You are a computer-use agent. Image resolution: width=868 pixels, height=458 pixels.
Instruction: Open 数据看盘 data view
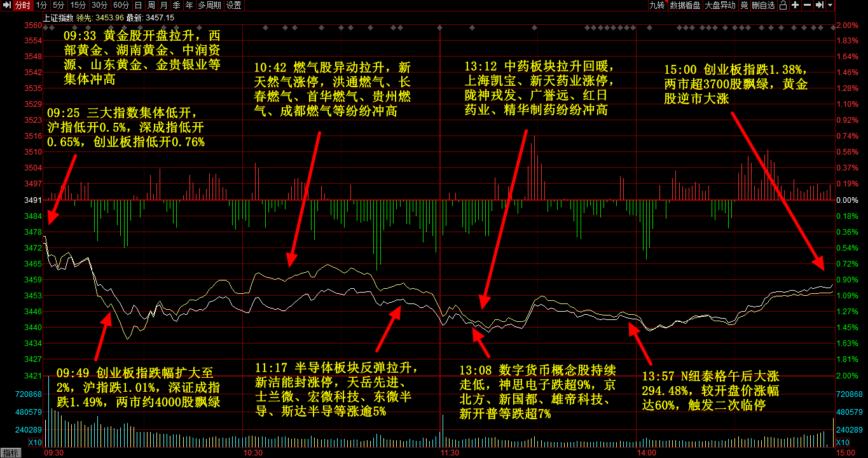685,5
